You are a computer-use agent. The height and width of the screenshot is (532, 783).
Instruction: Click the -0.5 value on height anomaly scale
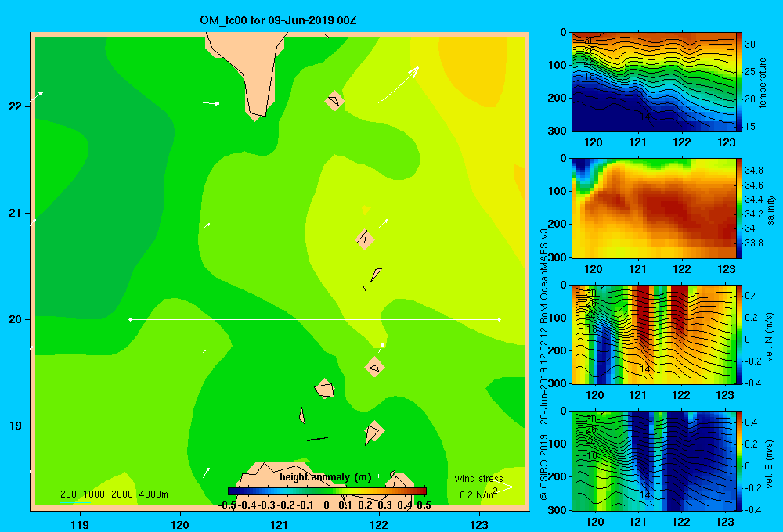pyautogui.click(x=227, y=505)
